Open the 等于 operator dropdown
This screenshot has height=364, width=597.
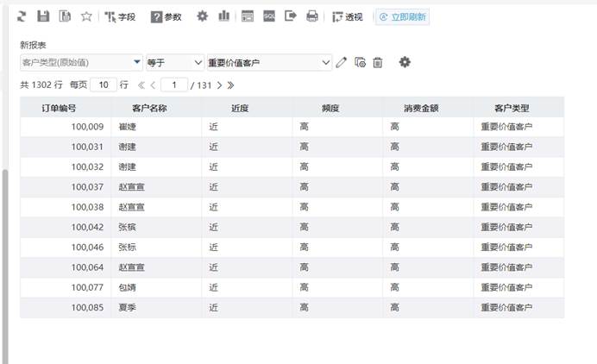tap(175, 62)
